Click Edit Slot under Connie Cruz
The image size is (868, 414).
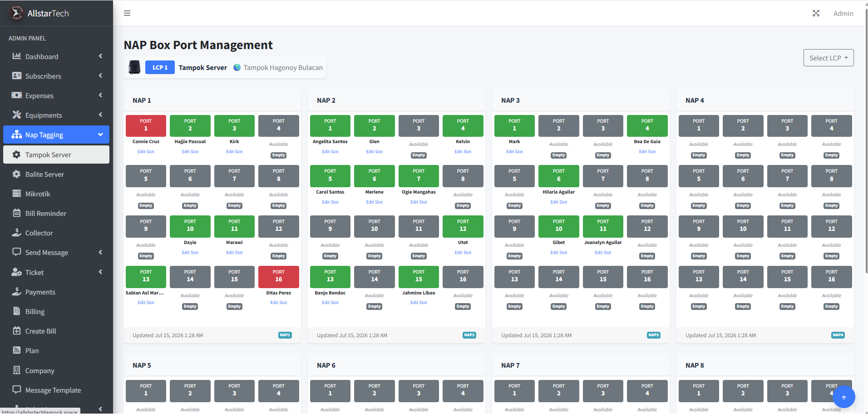(146, 152)
